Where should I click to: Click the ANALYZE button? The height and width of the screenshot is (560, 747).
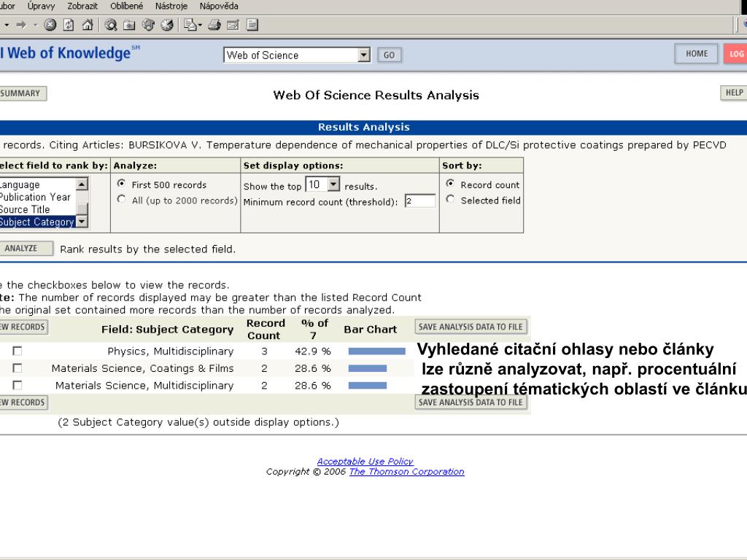[x=26, y=249]
